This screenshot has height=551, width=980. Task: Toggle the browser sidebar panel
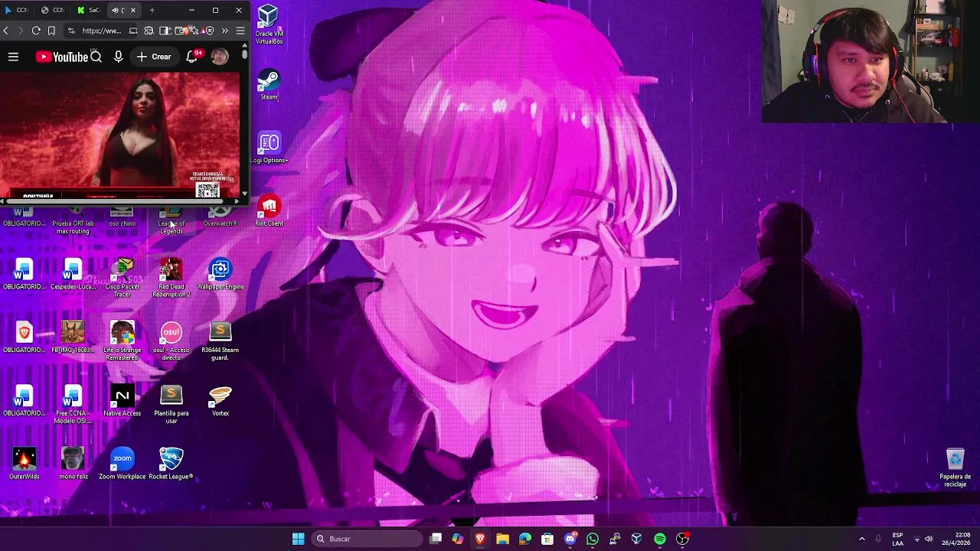165,31
